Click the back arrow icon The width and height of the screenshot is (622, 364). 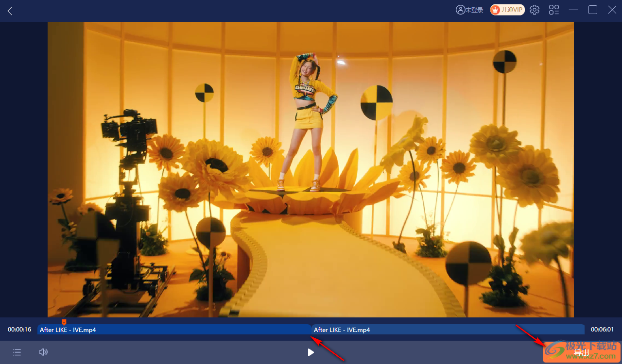click(x=10, y=11)
